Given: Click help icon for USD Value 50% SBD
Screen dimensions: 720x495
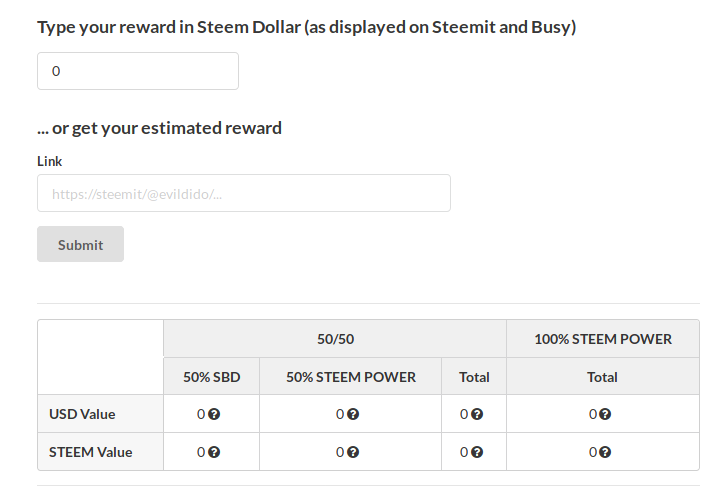Looking at the screenshot, I should click(x=214, y=414).
